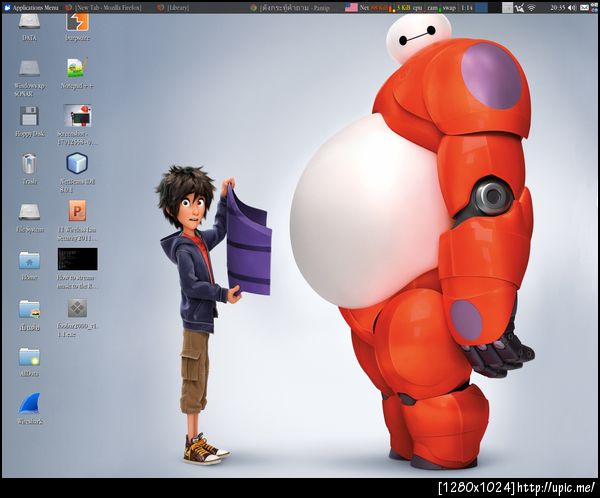
Task: Open the File System drive icon
Action: click(29, 212)
